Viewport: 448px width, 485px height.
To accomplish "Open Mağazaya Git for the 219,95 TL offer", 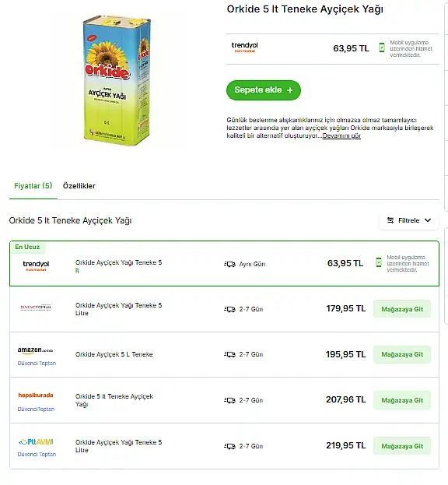I will click(x=402, y=446).
